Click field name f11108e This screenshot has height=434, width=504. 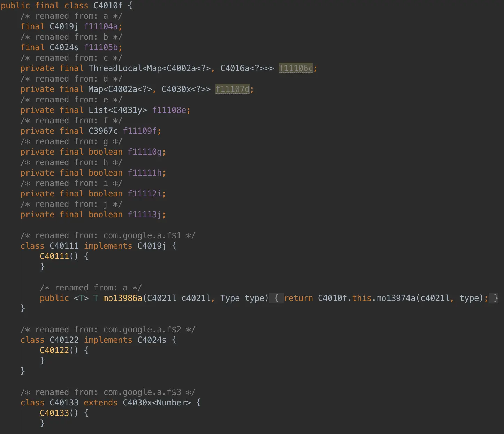(169, 110)
